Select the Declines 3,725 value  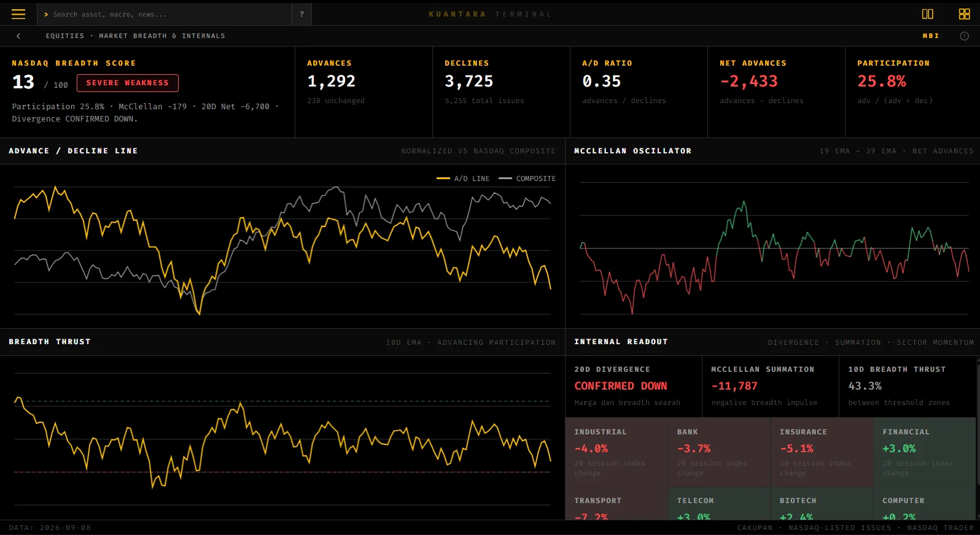pyautogui.click(x=469, y=81)
